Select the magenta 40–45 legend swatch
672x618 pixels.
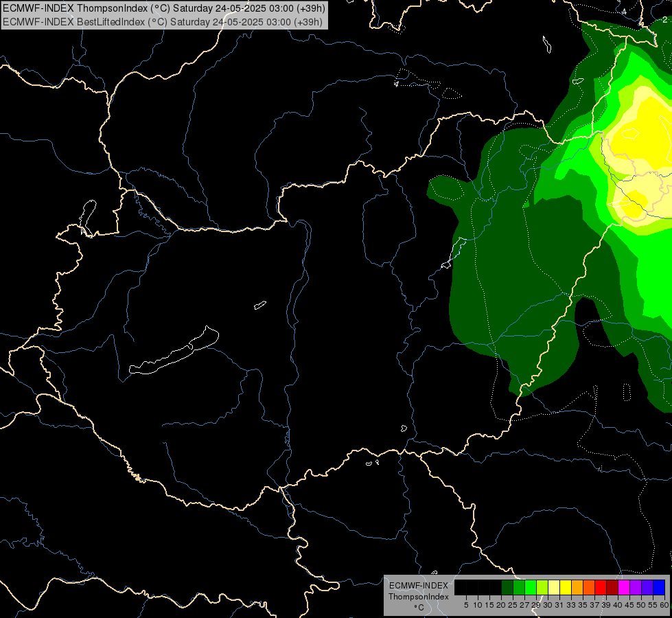pyautogui.click(x=623, y=587)
